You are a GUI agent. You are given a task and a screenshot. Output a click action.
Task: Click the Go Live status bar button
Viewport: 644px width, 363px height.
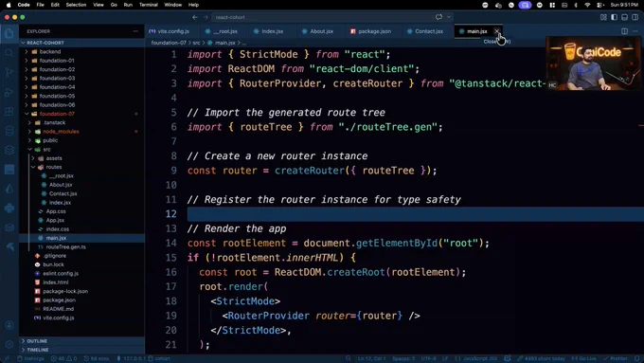583,358
